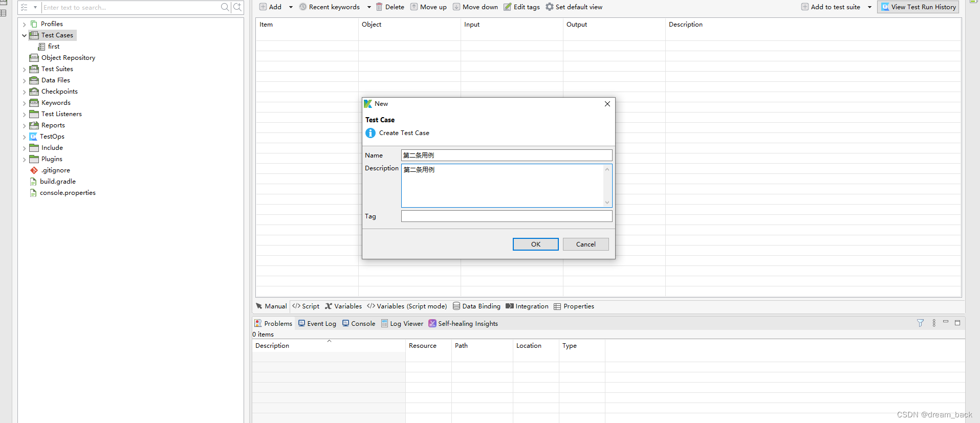
Task: Open the search filter dropdown in Tests Explorer
Action: 35,7
